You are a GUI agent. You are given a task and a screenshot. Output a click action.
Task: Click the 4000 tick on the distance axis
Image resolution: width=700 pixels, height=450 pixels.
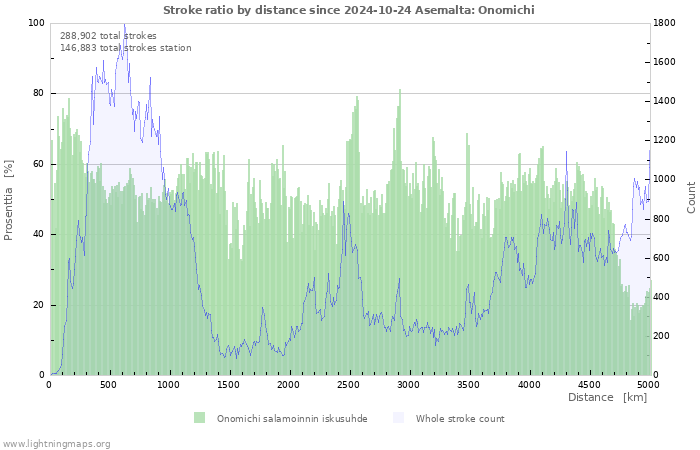[528, 384]
